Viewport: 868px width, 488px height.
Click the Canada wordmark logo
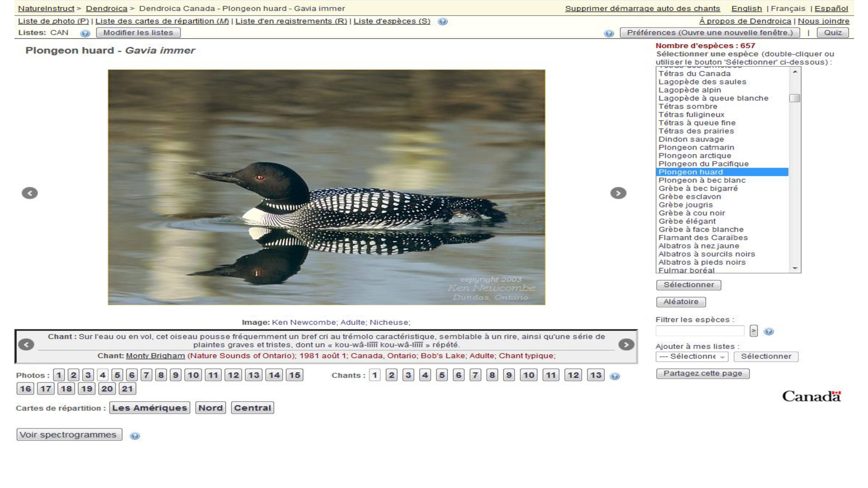811,396
